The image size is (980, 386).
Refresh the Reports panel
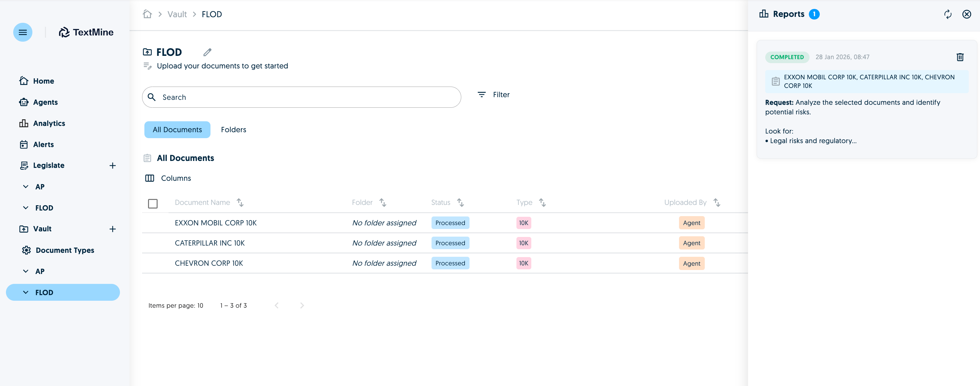(948, 15)
